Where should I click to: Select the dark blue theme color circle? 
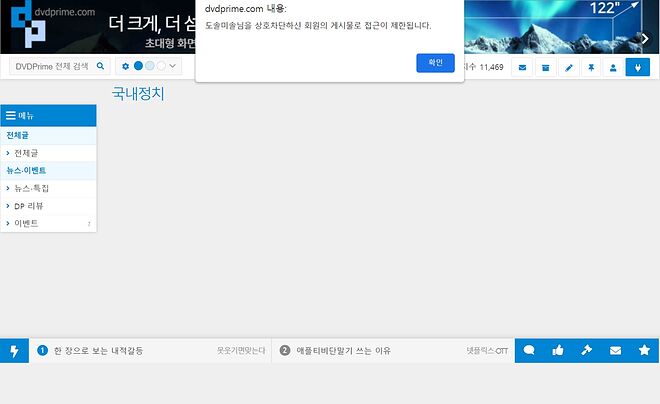click(138, 66)
